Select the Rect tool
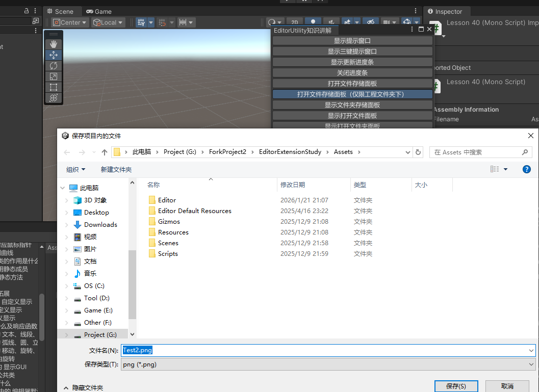The height and width of the screenshot is (392, 539). [54, 87]
